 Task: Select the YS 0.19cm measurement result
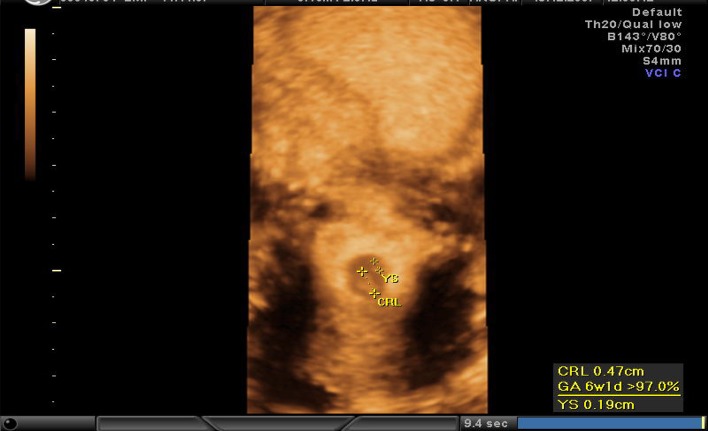point(596,404)
